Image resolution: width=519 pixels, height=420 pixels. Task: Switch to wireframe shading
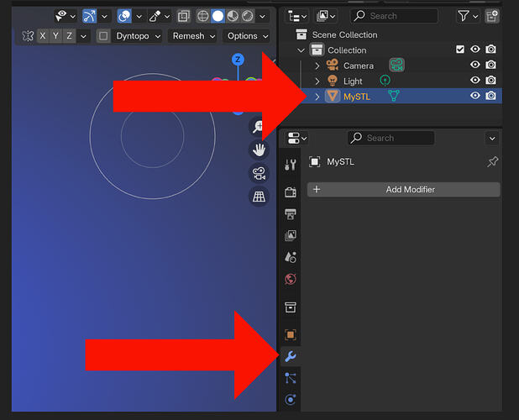click(202, 16)
